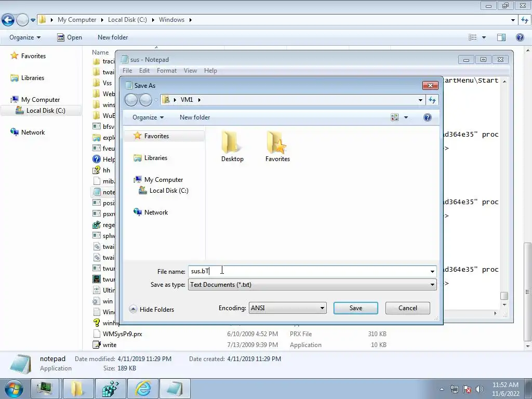Select Libraries in Save As navigation pane
This screenshot has width=532, height=399.
click(x=155, y=158)
